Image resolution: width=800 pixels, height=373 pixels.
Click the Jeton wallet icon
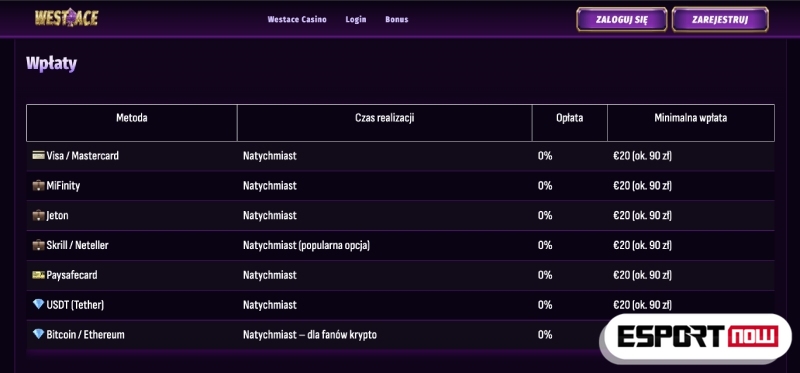[x=38, y=215]
